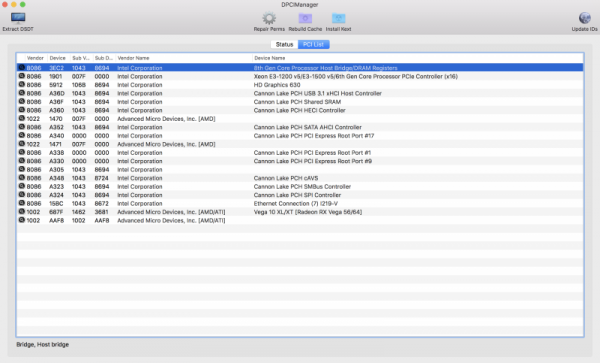Select Ethernet Connection (7) I219-V text
Screen dimensions: 600x363
tap(296, 203)
